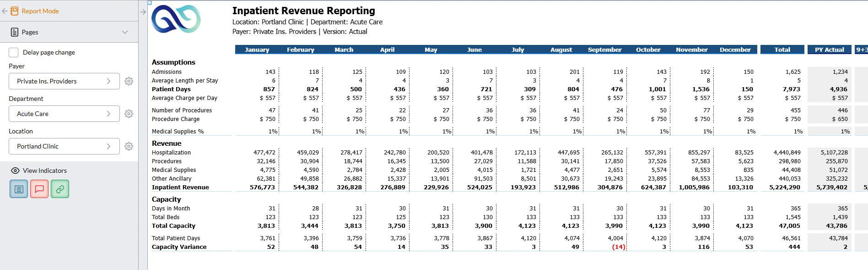
Task: Collapse side panel with right arrow
Action: coord(143,12)
